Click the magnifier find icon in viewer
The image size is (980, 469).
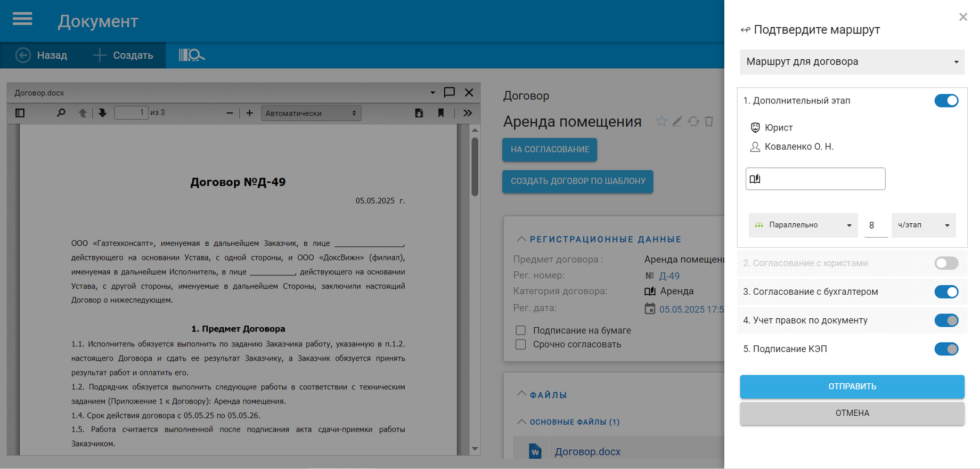(61, 113)
